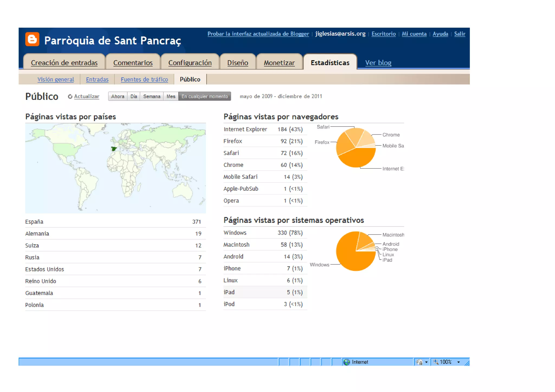Open the security lock dropdown arrow

(426, 362)
